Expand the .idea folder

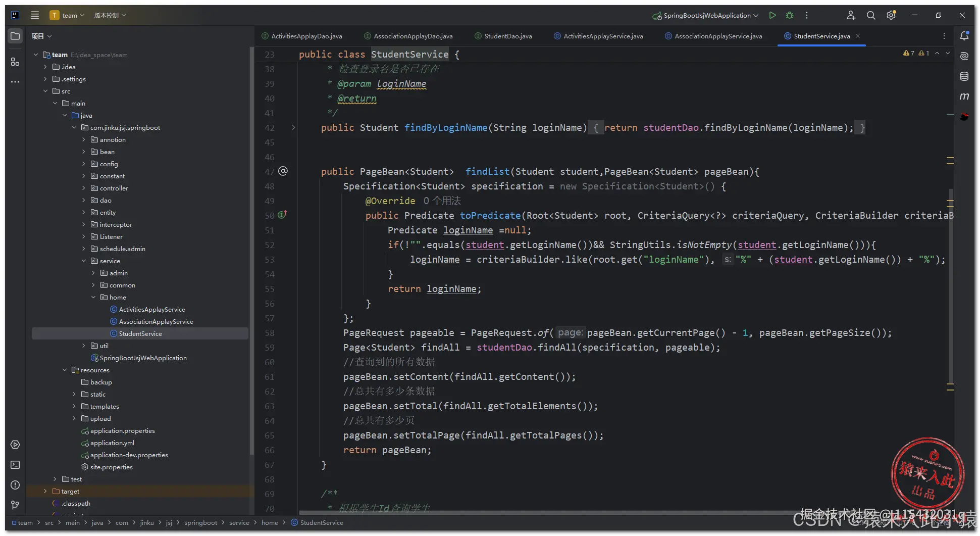45,67
